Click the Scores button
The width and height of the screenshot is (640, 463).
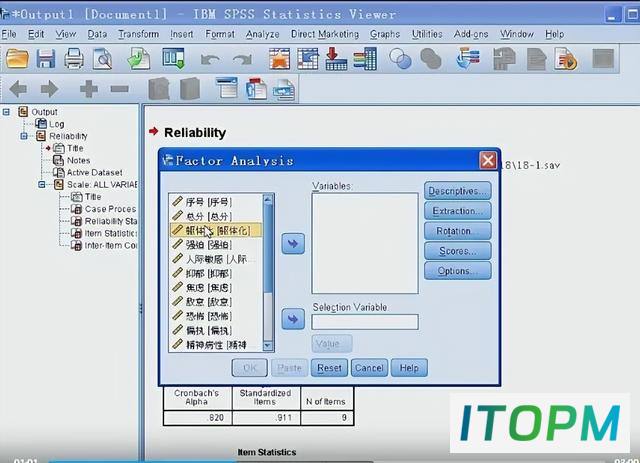(458, 251)
